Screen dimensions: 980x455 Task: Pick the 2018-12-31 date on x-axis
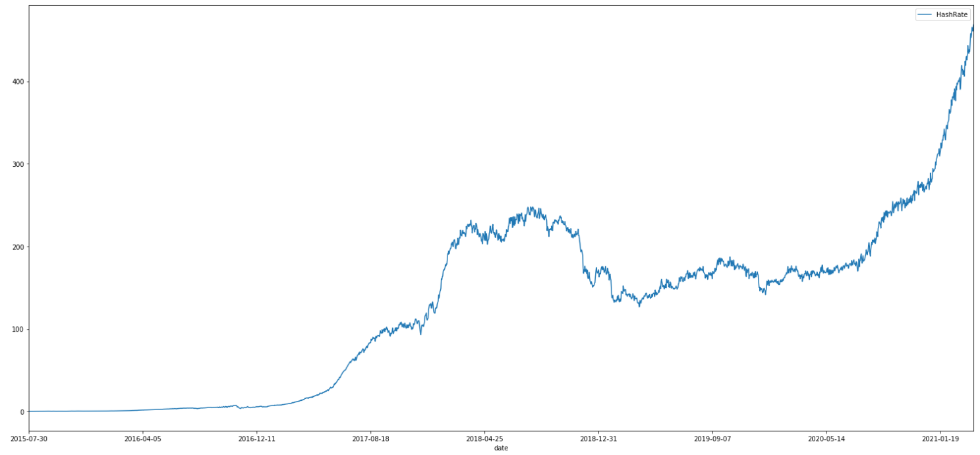598,438
